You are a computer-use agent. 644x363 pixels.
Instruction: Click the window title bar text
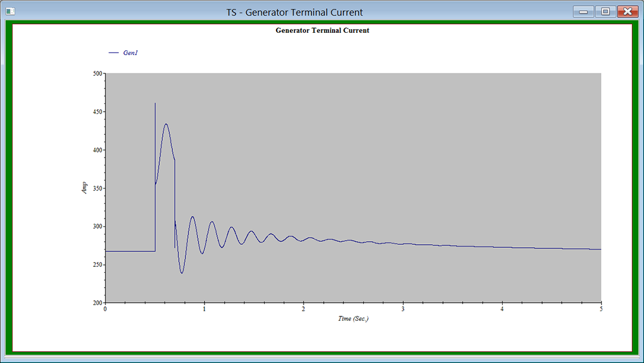(294, 12)
